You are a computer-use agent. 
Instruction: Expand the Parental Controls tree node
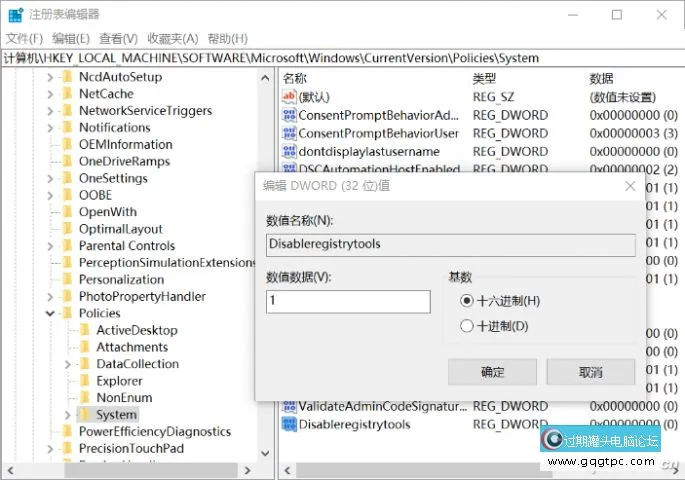tap(49, 245)
